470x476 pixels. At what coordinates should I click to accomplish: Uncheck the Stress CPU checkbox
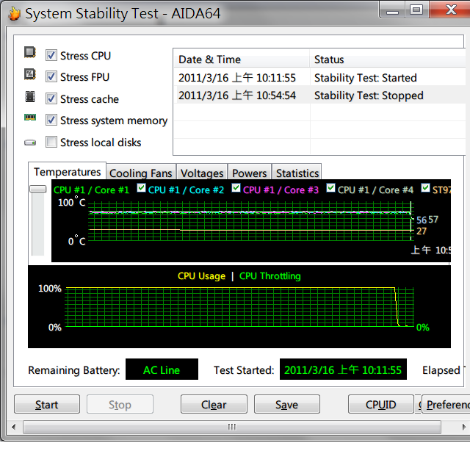[x=51, y=55]
